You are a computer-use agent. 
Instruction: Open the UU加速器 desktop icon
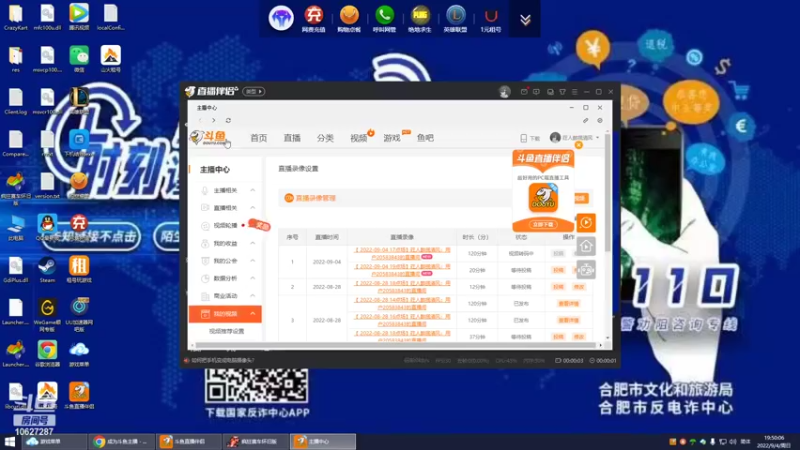79,315
